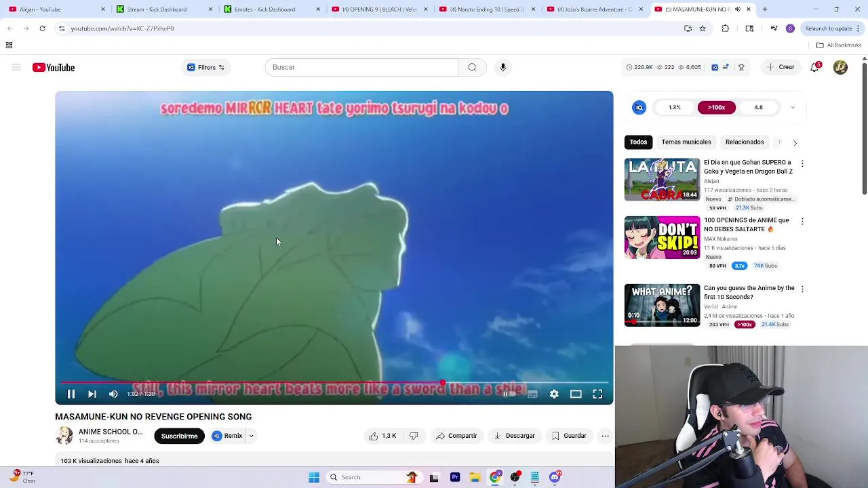Select the Relacionados chip

[745, 142]
